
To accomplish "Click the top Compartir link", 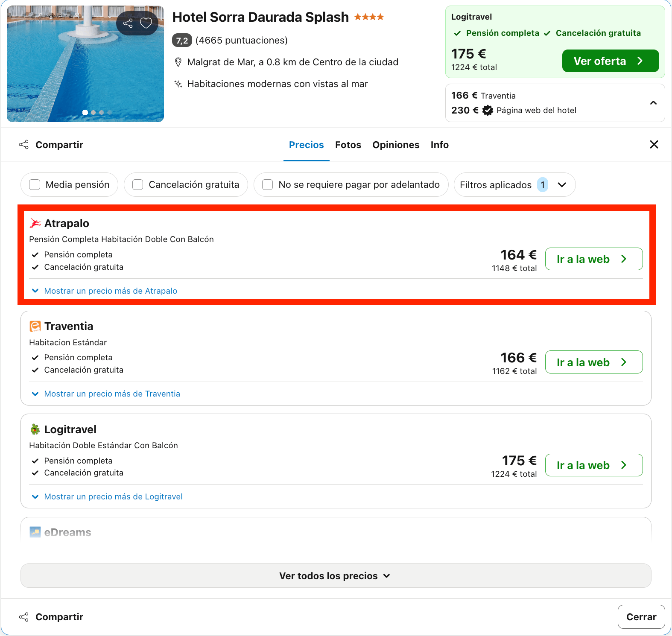I will click(x=59, y=145).
